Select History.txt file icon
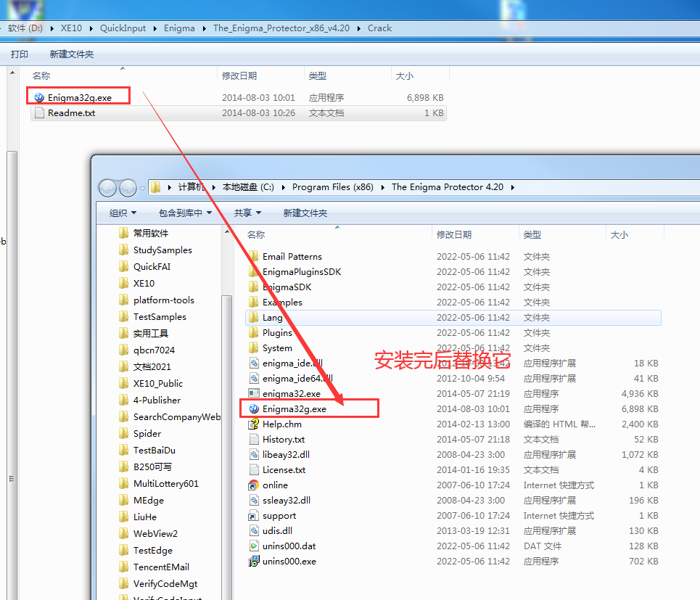Image resolution: width=700 pixels, height=600 pixels. coord(254,439)
